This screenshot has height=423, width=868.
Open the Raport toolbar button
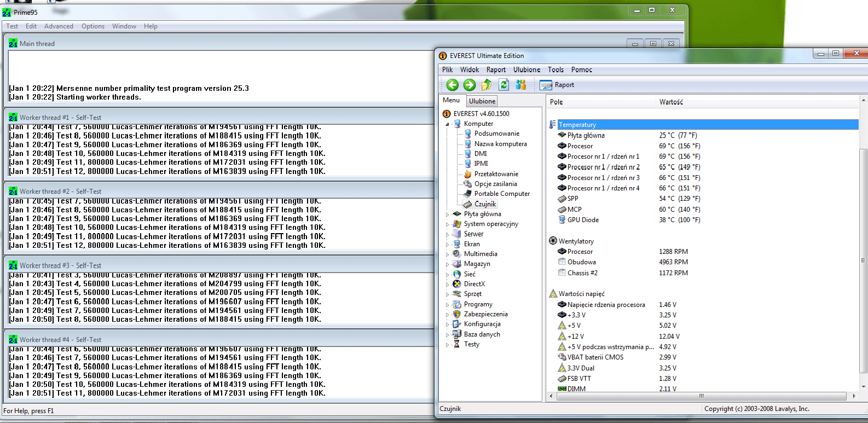(557, 85)
